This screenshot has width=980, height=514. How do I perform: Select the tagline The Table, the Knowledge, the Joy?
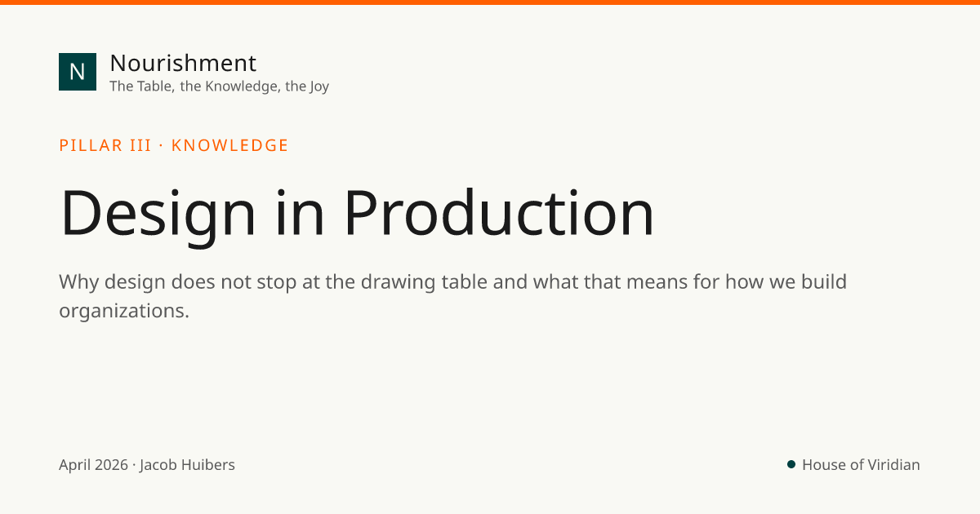pos(219,86)
